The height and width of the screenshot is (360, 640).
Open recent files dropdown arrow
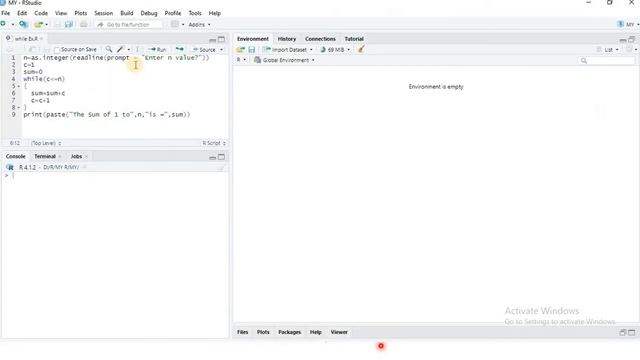click(x=47, y=24)
